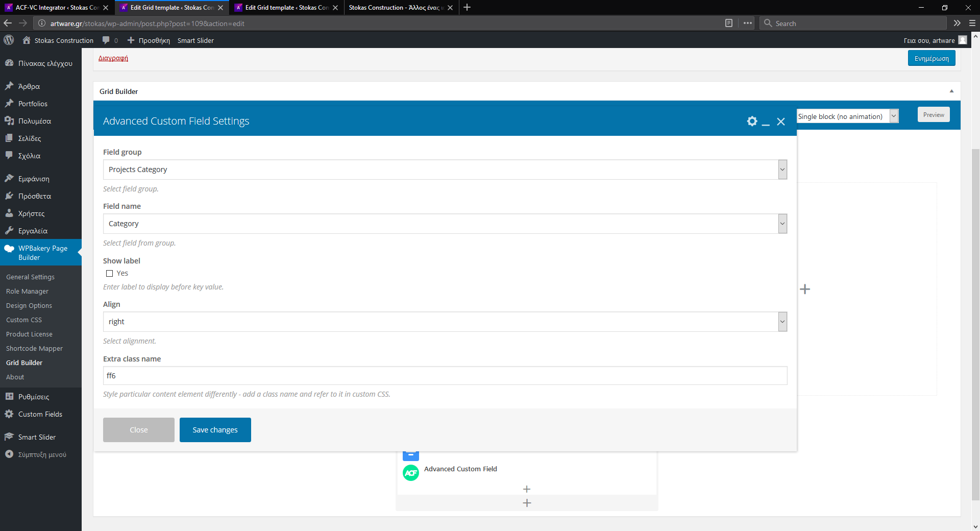The width and height of the screenshot is (980, 531).
Task: Open Grid Builder submenu
Action: (24, 363)
